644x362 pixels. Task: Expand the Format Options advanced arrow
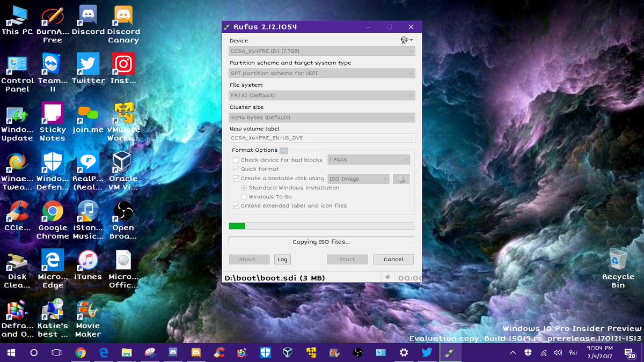pyautogui.click(x=284, y=151)
